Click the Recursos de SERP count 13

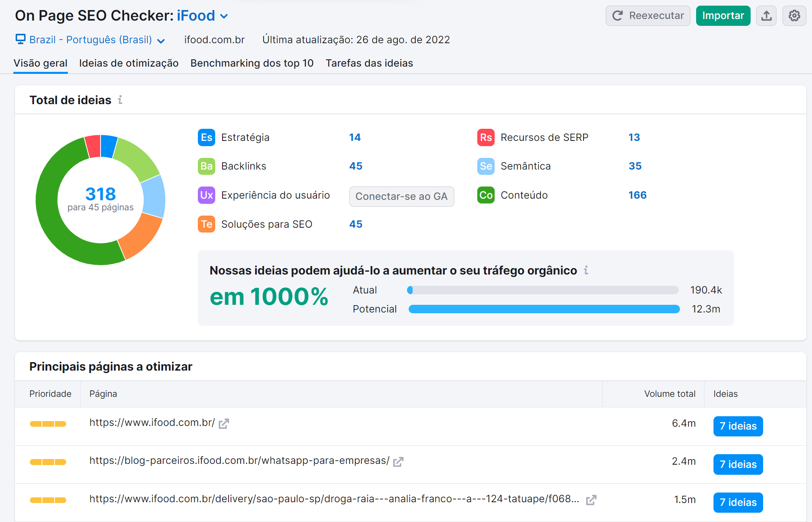tap(634, 137)
